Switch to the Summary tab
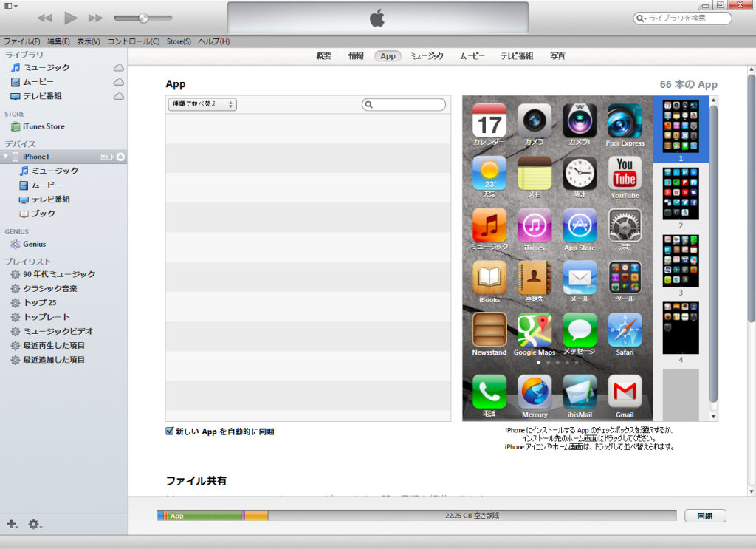Image resolution: width=756 pixels, height=549 pixels. click(x=323, y=56)
